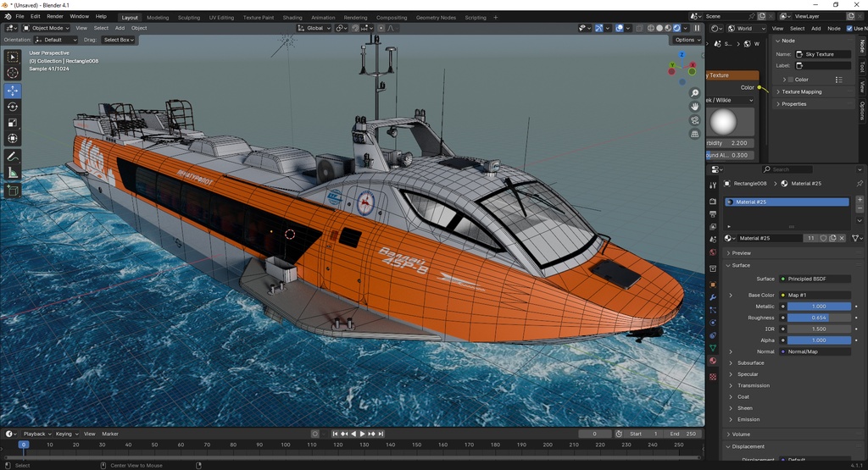
Task: Open the Edit menu
Action: tap(36, 17)
